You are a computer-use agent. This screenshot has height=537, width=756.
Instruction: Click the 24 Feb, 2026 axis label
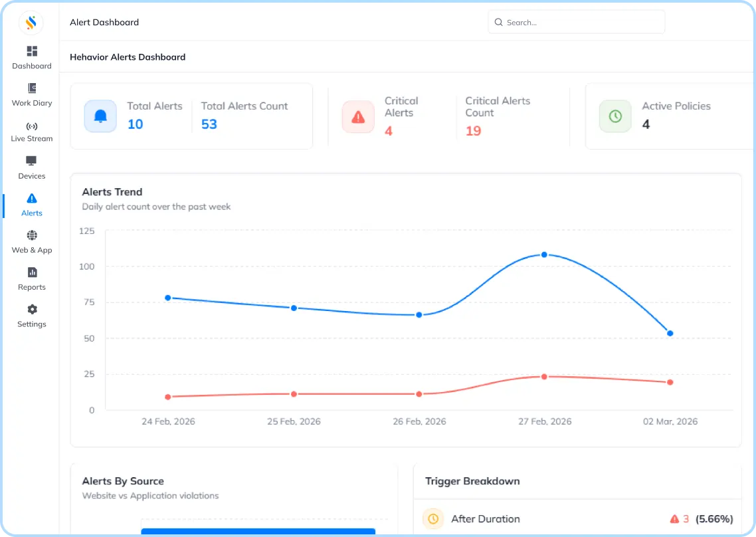click(168, 421)
